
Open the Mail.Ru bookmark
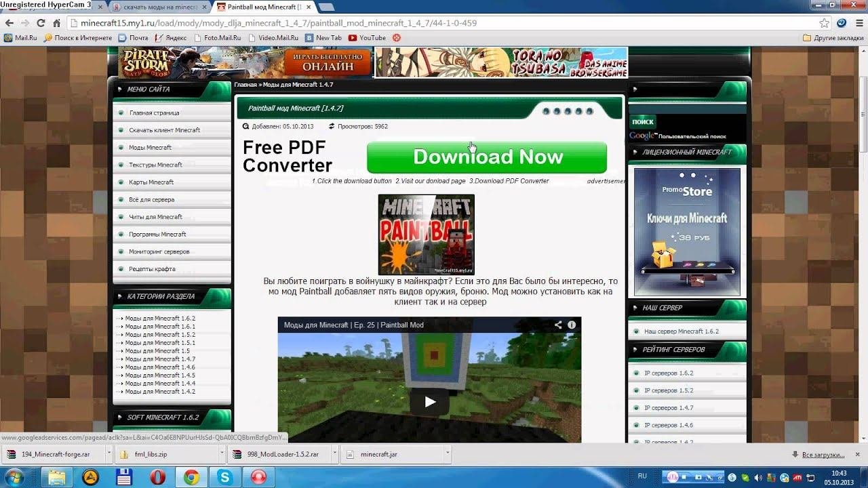point(20,38)
